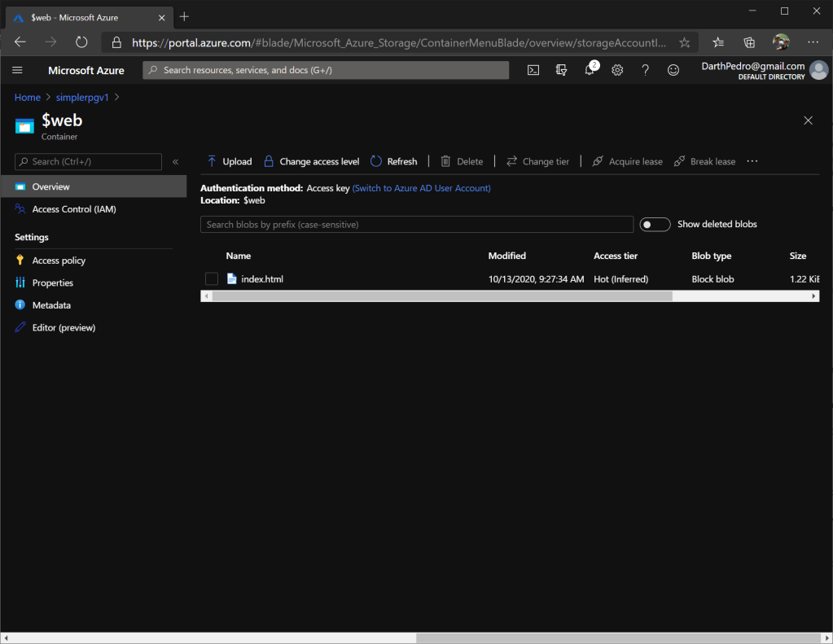Expand more toolbar commands ellipsis
This screenshot has width=833, height=644.
[x=752, y=161]
